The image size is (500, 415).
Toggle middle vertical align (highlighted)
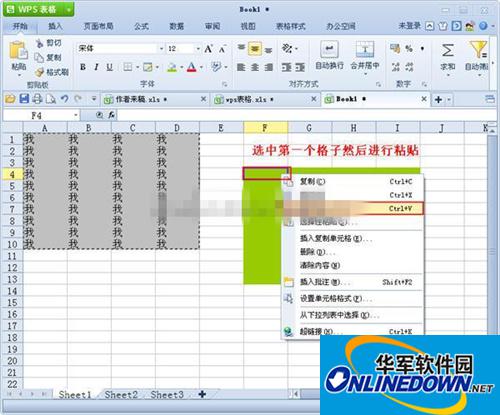(x=255, y=49)
